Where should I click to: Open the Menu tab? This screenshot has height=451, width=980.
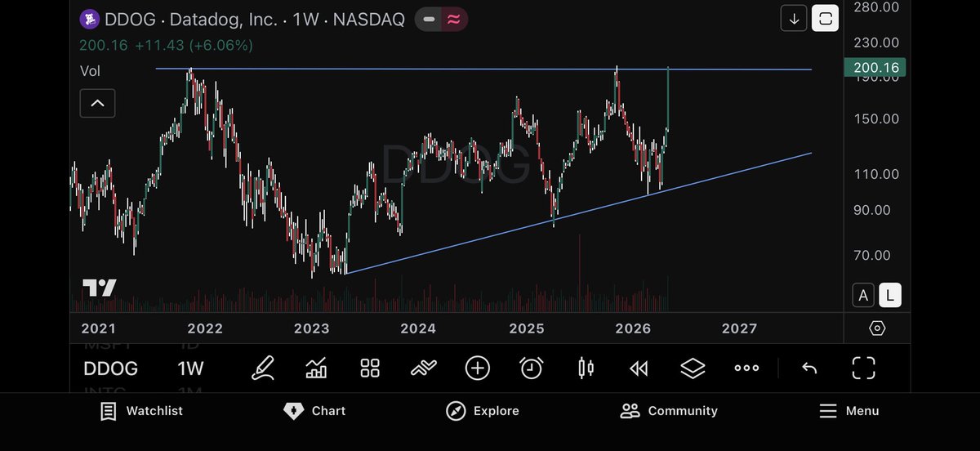[x=849, y=411]
